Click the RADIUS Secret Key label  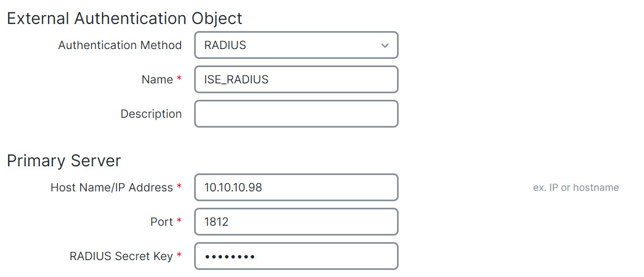point(121,256)
